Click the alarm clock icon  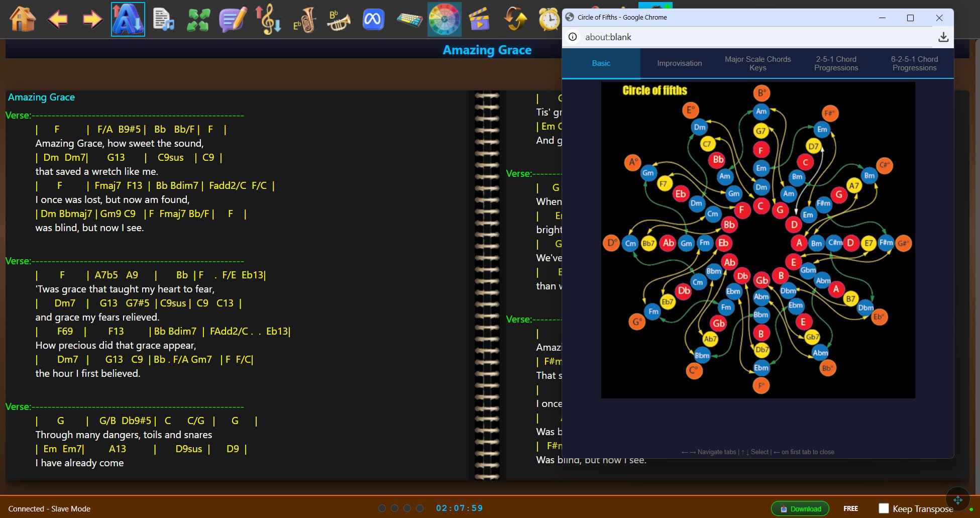(549, 20)
